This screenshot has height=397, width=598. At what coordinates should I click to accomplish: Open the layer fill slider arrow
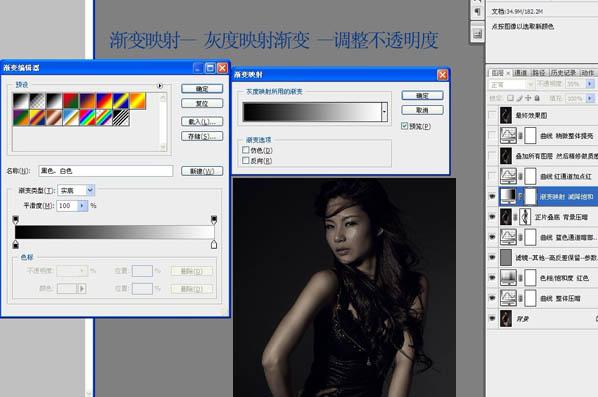tap(590, 98)
